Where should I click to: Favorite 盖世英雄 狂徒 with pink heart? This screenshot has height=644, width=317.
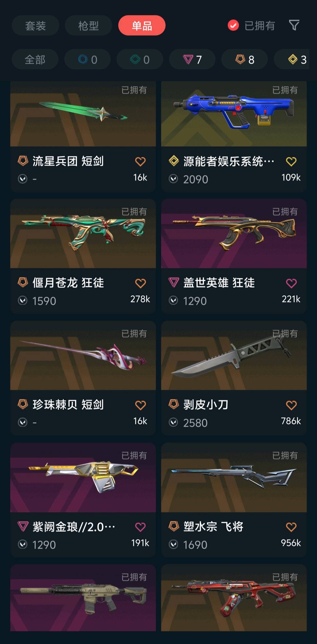[291, 283]
